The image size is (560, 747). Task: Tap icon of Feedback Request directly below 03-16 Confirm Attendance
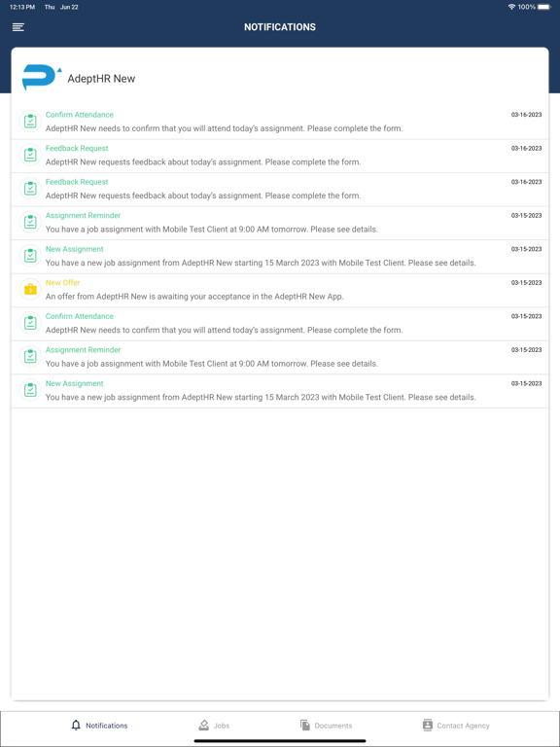pos(30,155)
